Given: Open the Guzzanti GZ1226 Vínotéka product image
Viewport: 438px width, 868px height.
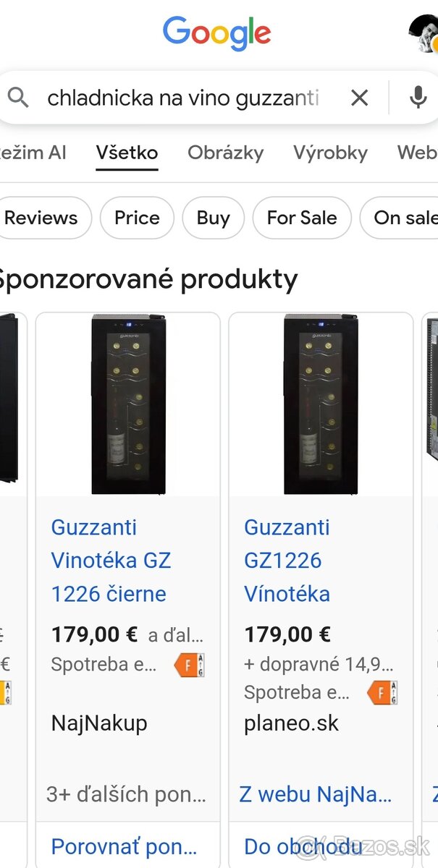Looking at the screenshot, I should click(321, 403).
